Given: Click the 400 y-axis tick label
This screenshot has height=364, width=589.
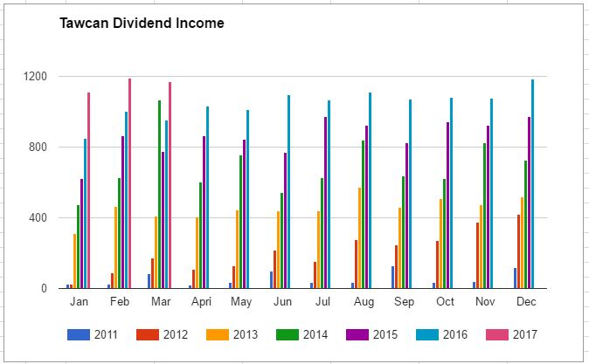Looking at the screenshot, I should 38,218.
